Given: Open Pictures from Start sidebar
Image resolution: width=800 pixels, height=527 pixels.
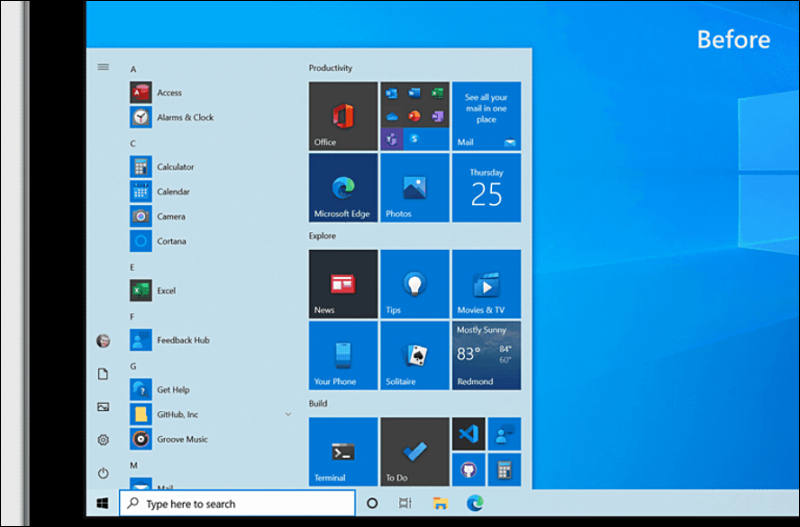Looking at the screenshot, I should tap(103, 407).
